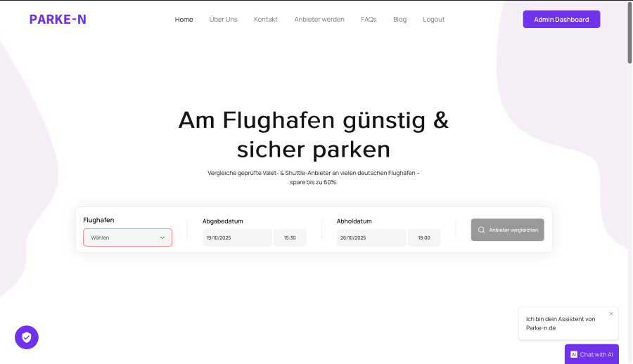633x364 pixels.
Task: Click the purple shield badge icon
Action: (27, 337)
